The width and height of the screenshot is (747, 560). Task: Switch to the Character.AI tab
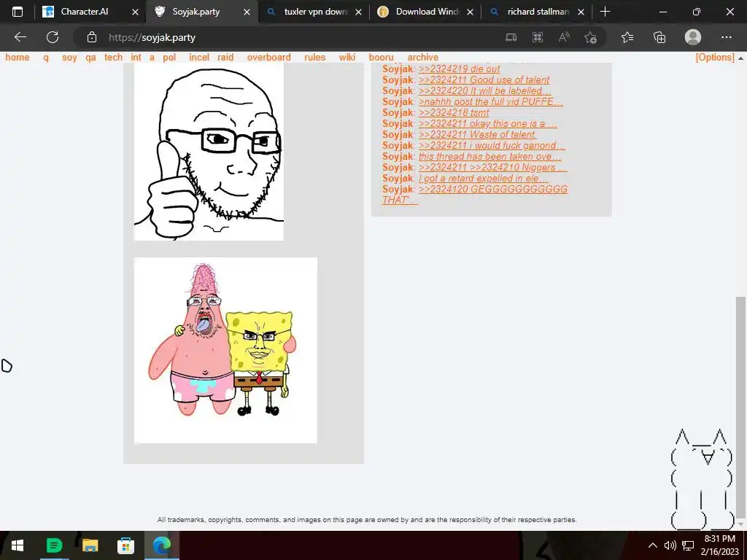(x=85, y=12)
